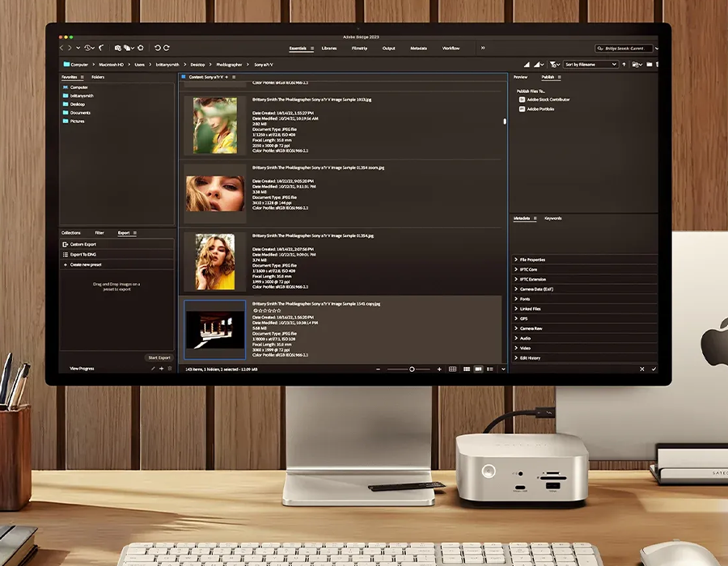The height and width of the screenshot is (566, 728).
Task: Expand the Camera Raw metadata section
Action: (531, 328)
